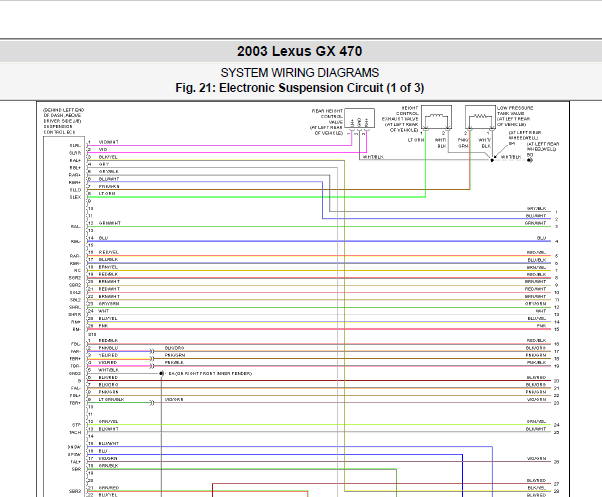
Task: Click the "BLK/YEL" wire label at ECU pin 3
Action: pos(108,157)
